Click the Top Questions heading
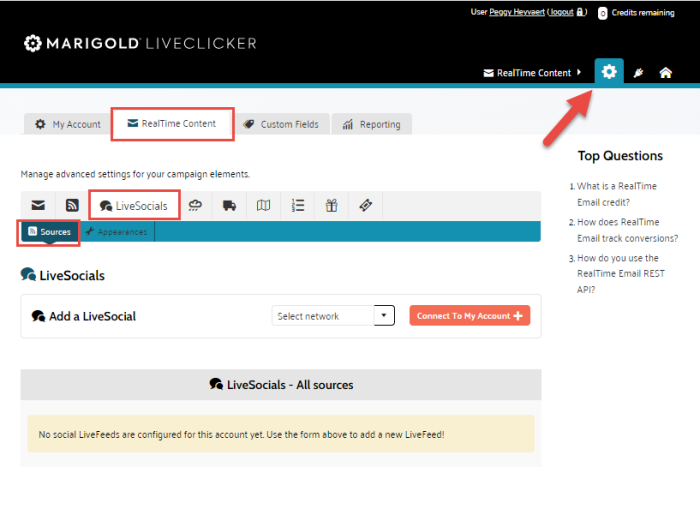 tap(620, 156)
